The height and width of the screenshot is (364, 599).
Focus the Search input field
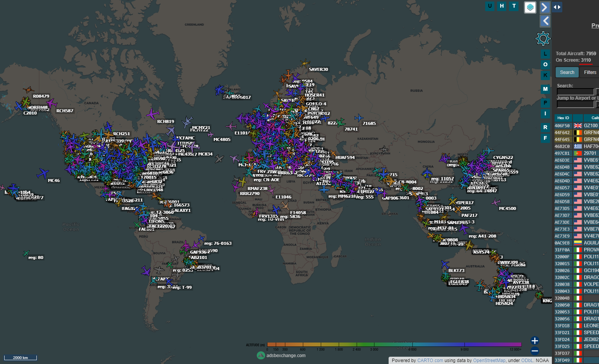(x=575, y=92)
